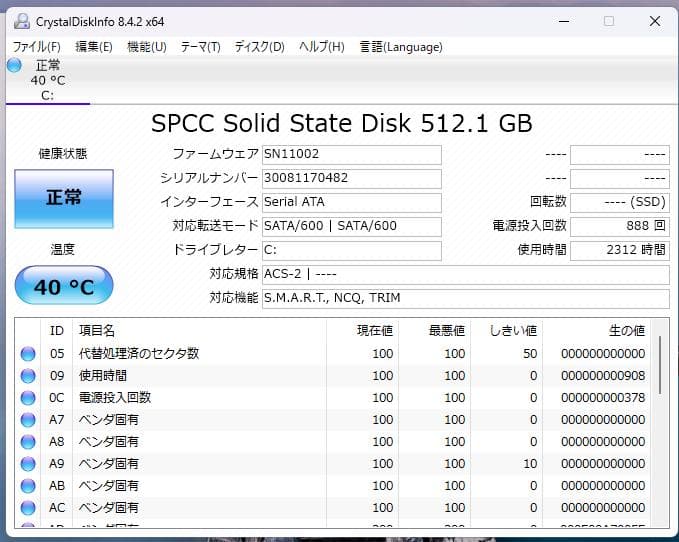
Task: Click the SMART attribute list vertical scrollbar
Action: 660,366
